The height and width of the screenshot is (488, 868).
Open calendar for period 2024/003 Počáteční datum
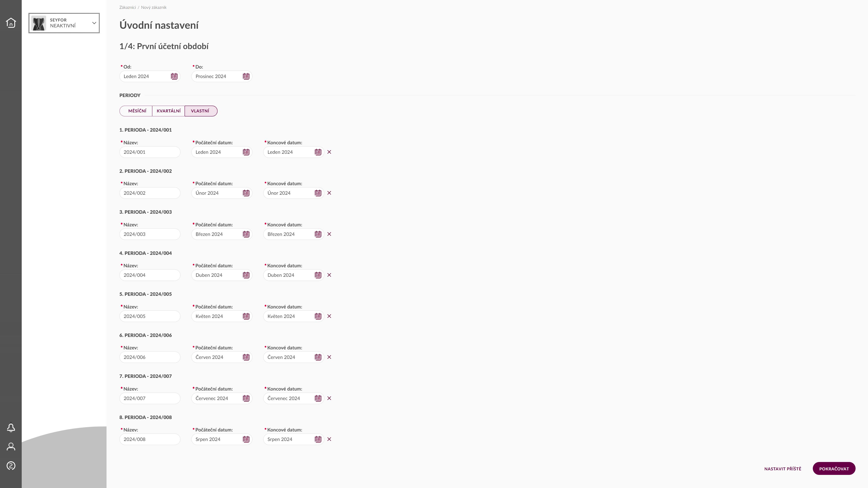pos(246,234)
